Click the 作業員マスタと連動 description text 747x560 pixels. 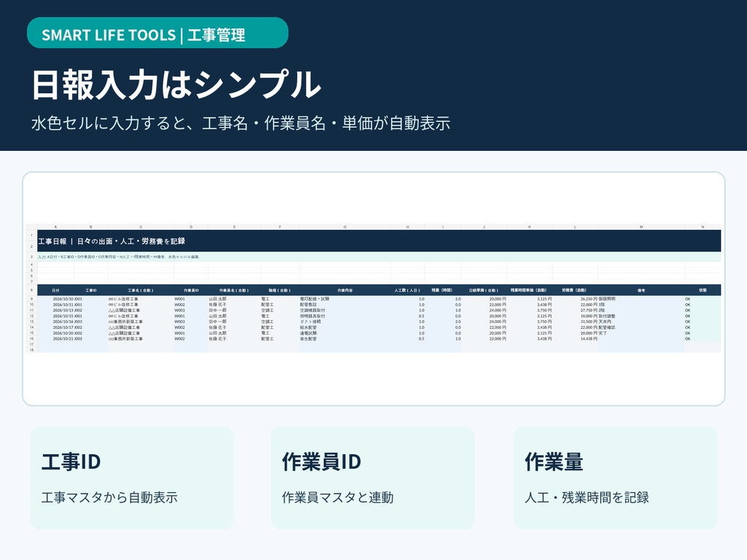(x=338, y=497)
